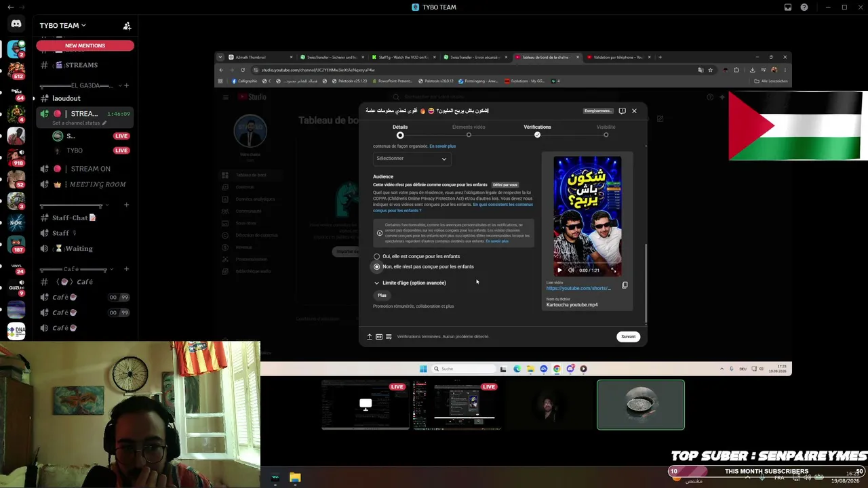The width and height of the screenshot is (868, 488).
Task: Open Calligraphie bookmark in bookmarks bar
Action: click(245, 81)
